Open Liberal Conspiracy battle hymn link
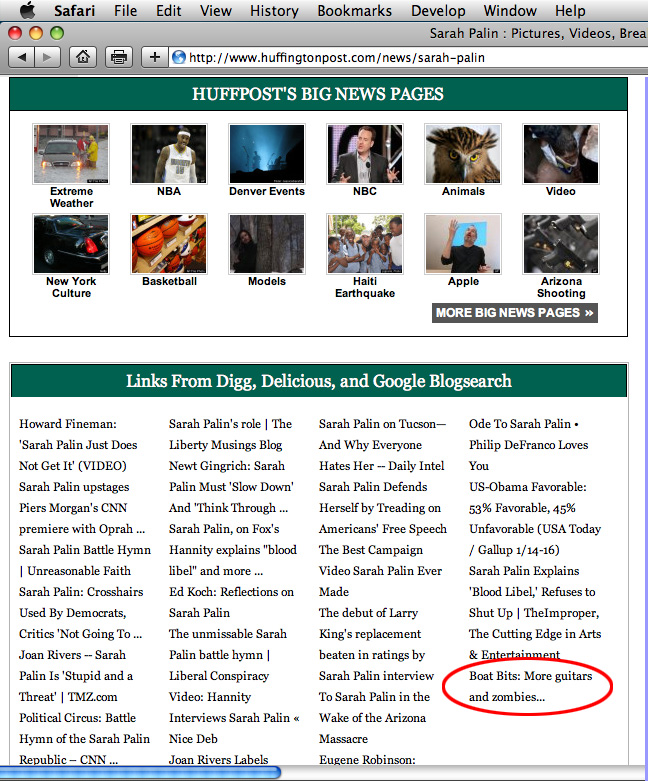The image size is (648, 781). point(228,654)
